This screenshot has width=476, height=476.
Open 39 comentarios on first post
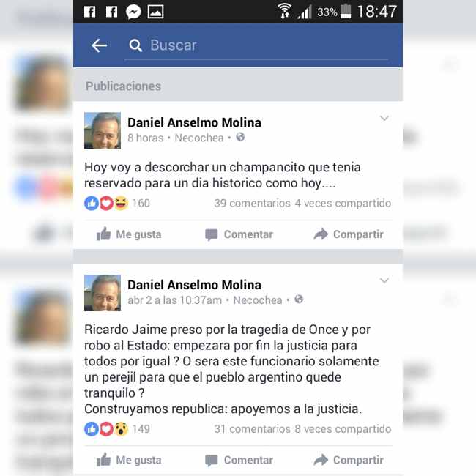pos(252,203)
